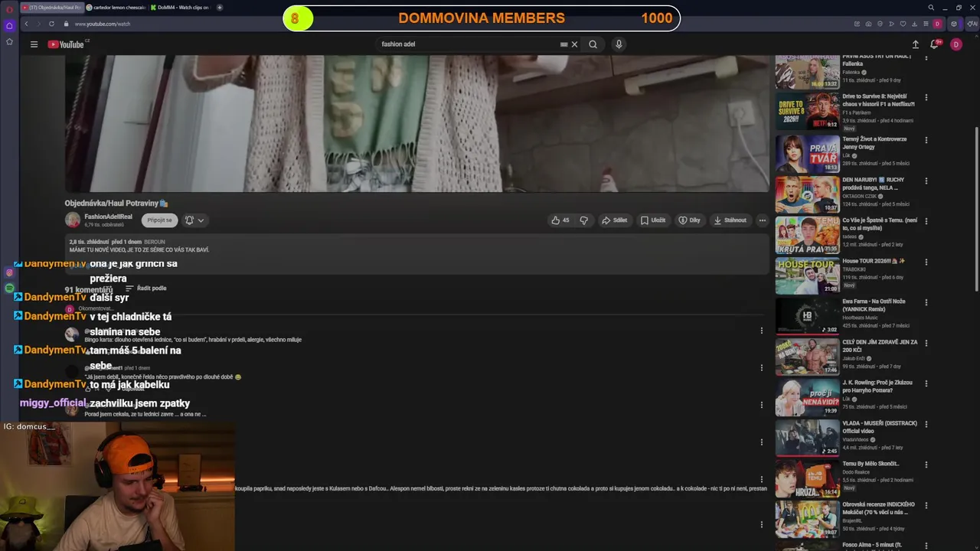Open new tab with plus button
Image resolution: width=980 pixels, height=551 pixels.
(x=220, y=8)
